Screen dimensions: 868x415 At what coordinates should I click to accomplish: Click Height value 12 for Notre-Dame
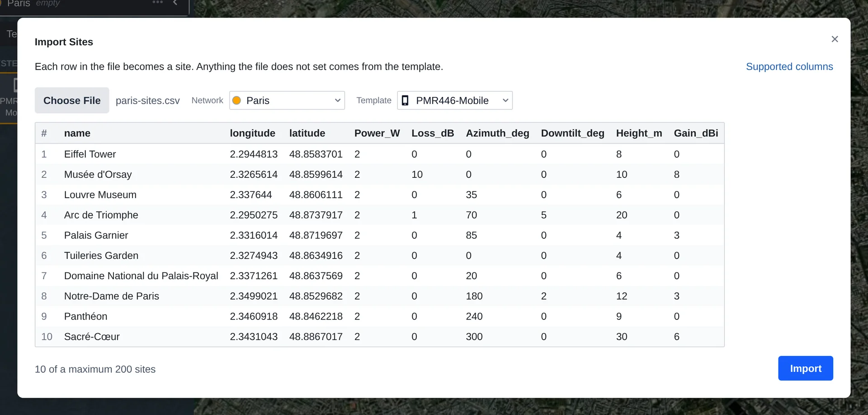[x=622, y=296]
